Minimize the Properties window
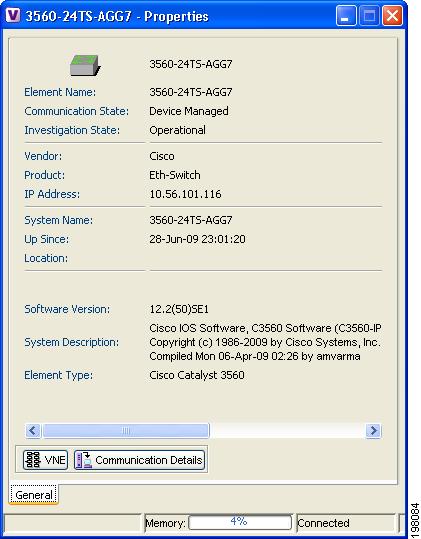The image size is (421, 539). [346, 16]
